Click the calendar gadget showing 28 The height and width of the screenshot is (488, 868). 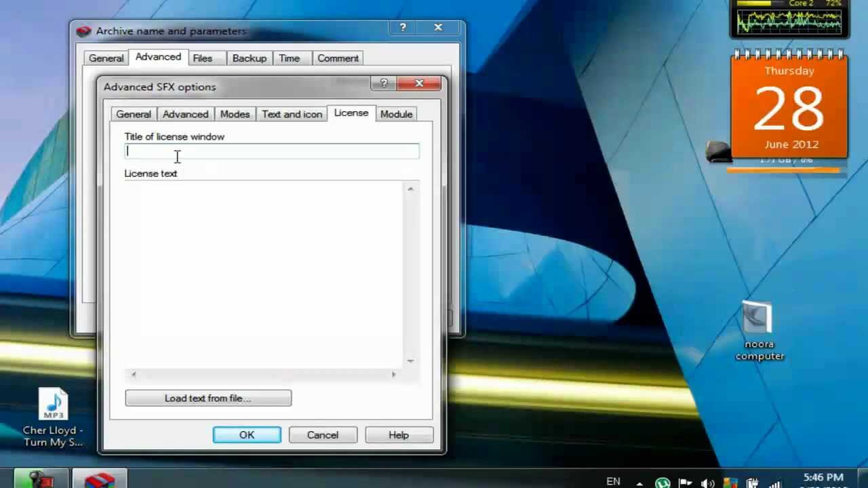click(x=789, y=105)
